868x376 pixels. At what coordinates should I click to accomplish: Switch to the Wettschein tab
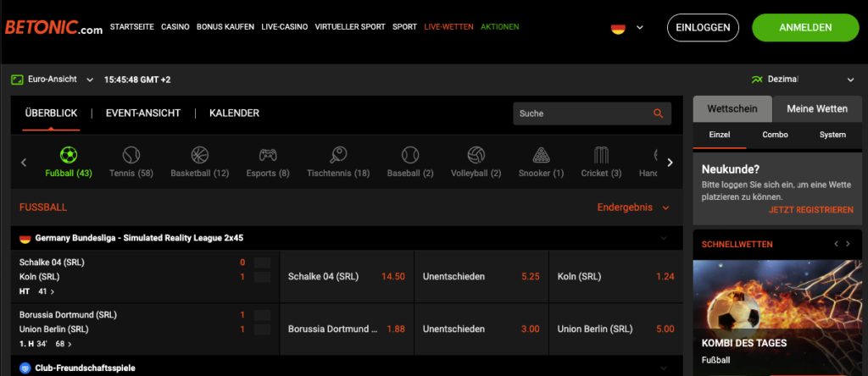(x=732, y=109)
